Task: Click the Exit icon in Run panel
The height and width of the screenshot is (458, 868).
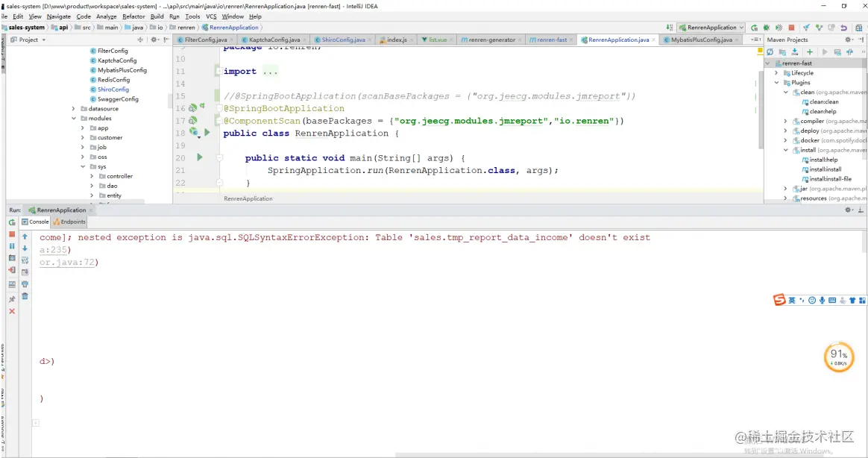Action: [12, 270]
